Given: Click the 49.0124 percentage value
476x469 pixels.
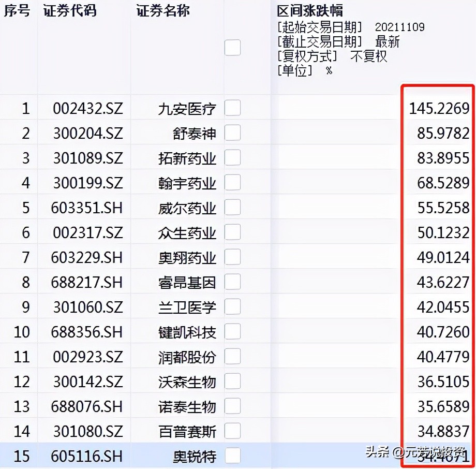Looking at the screenshot, I should [443, 258].
